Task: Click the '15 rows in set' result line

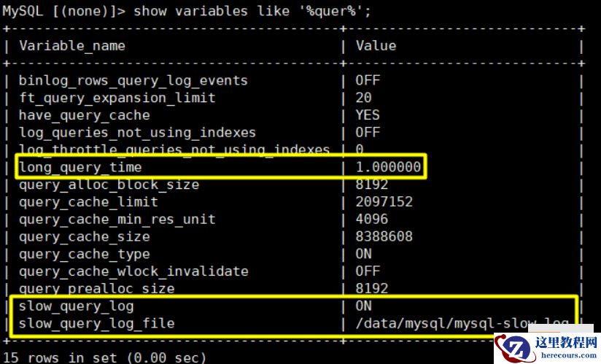Action: [104, 357]
